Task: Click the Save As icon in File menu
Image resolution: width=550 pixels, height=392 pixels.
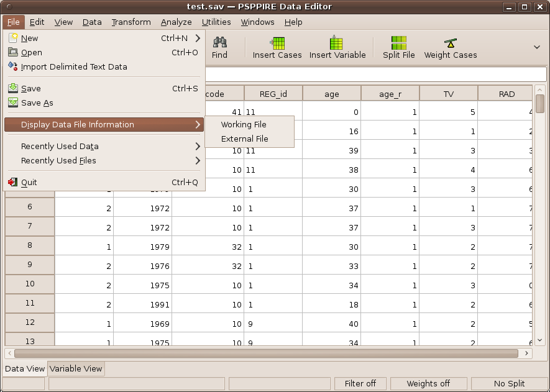Action: pos(13,103)
